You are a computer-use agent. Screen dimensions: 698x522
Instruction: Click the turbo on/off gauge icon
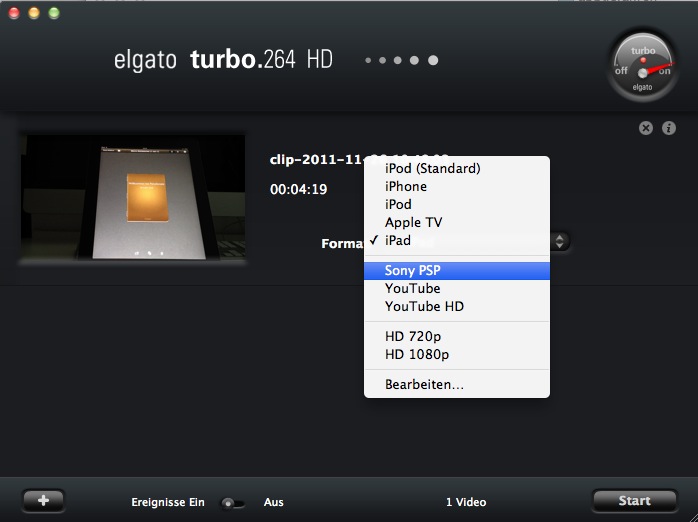coord(643,66)
